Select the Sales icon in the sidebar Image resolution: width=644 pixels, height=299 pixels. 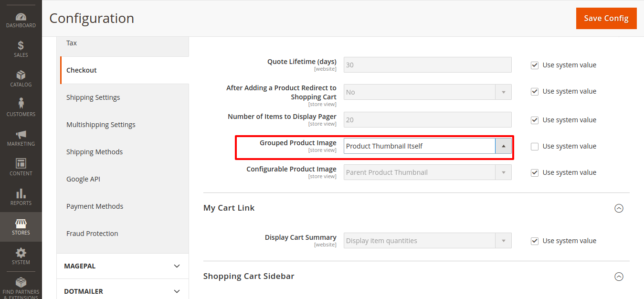[x=21, y=49]
